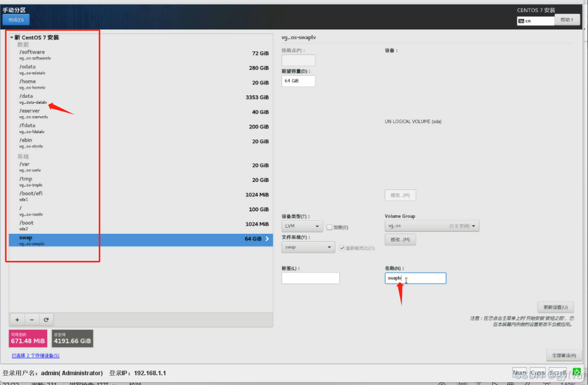Collapse the 新 CentOS 7 安装 tree
588x385 pixels.
tap(12, 37)
